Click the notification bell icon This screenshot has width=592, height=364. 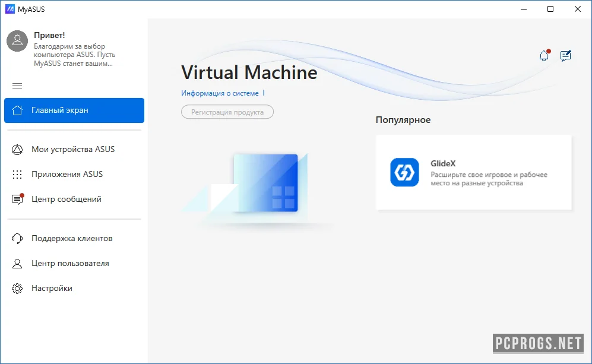(x=544, y=56)
